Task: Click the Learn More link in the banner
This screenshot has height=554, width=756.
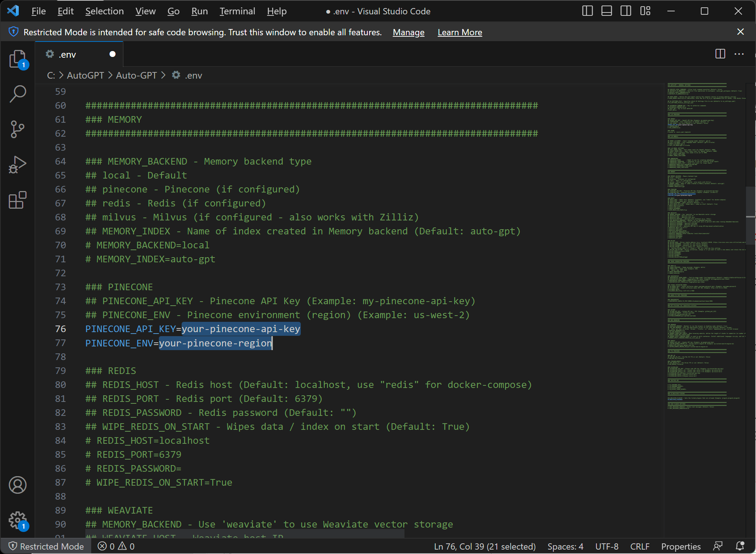Action: (x=460, y=32)
